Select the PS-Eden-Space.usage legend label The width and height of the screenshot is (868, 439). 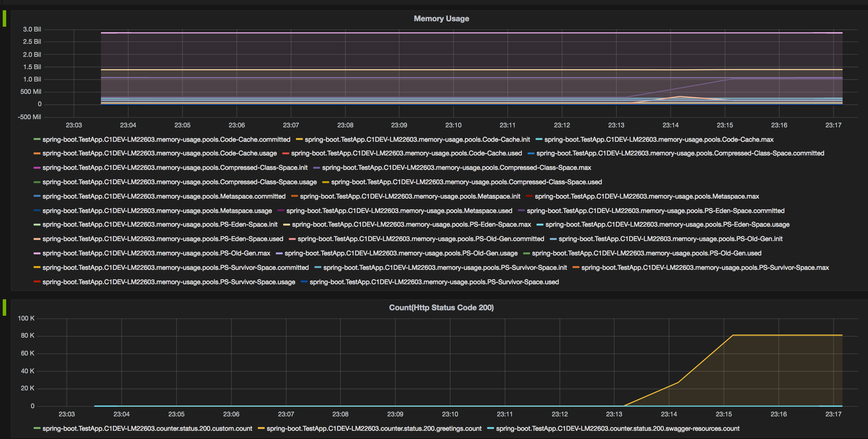coord(667,225)
